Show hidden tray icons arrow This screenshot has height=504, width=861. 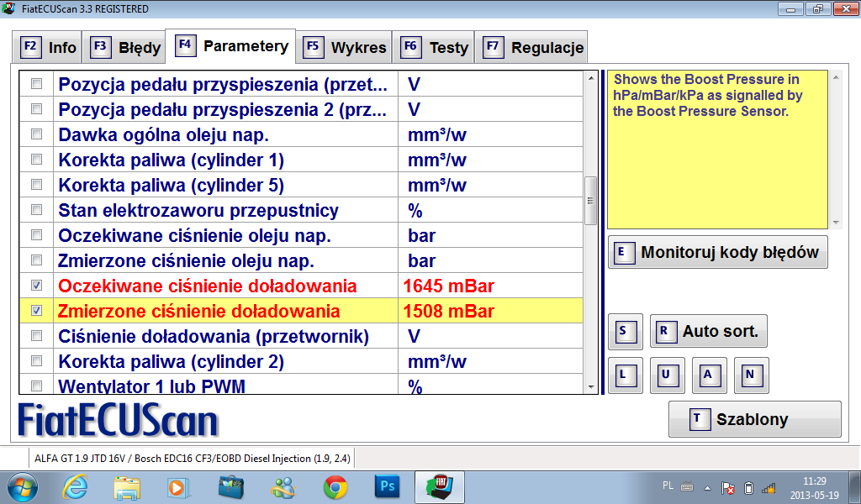point(707,487)
